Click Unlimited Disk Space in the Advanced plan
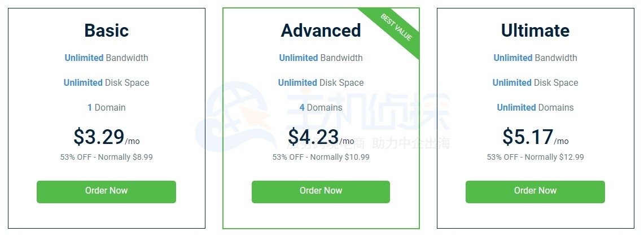Viewport: 644px width, 236px height. [321, 82]
